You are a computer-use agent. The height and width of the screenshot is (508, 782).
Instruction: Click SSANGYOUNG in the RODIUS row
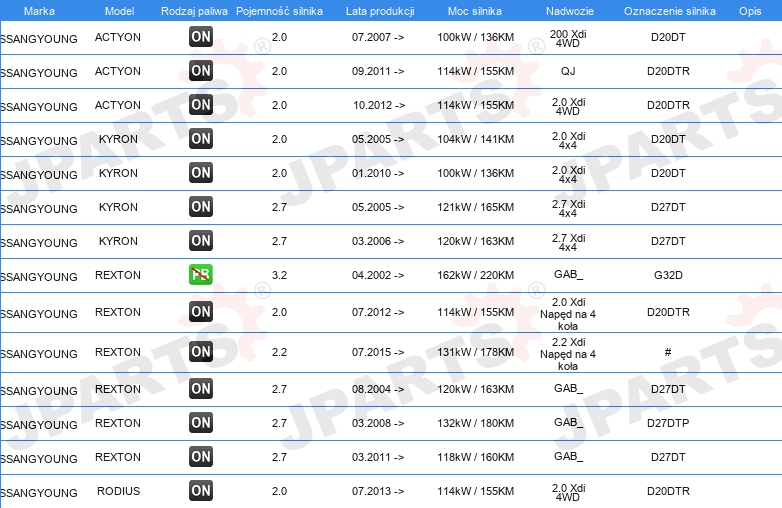(39, 493)
